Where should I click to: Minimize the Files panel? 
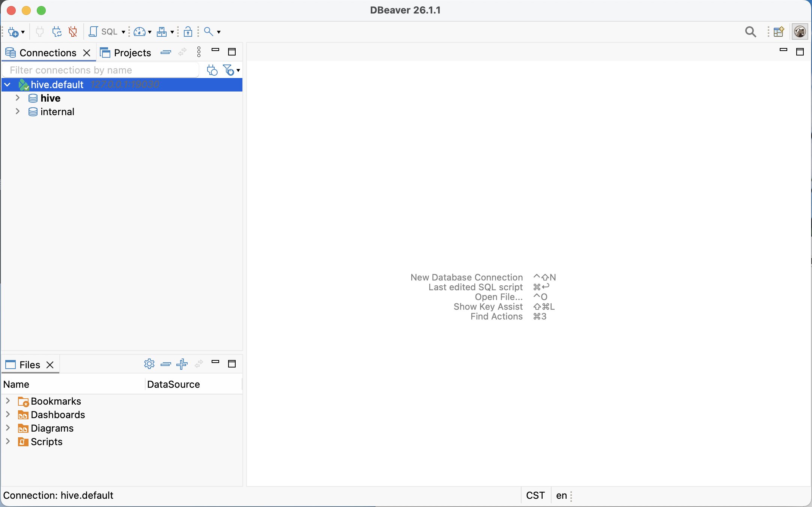pyautogui.click(x=215, y=361)
